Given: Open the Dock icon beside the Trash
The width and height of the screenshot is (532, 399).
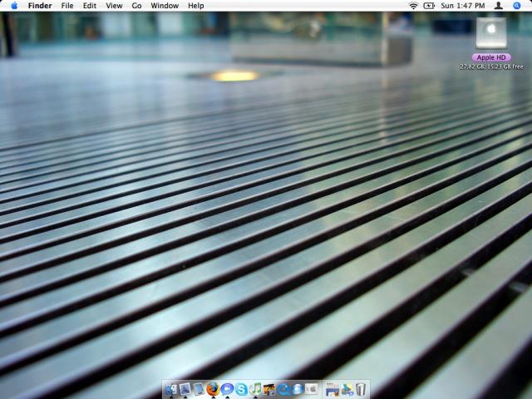Looking at the screenshot, I should [347, 390].
